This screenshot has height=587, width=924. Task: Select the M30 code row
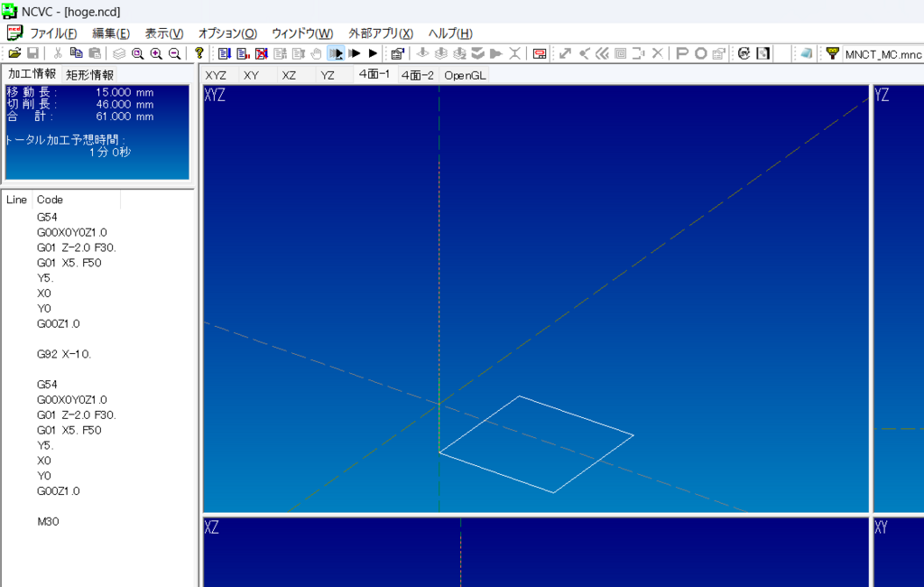48,521
